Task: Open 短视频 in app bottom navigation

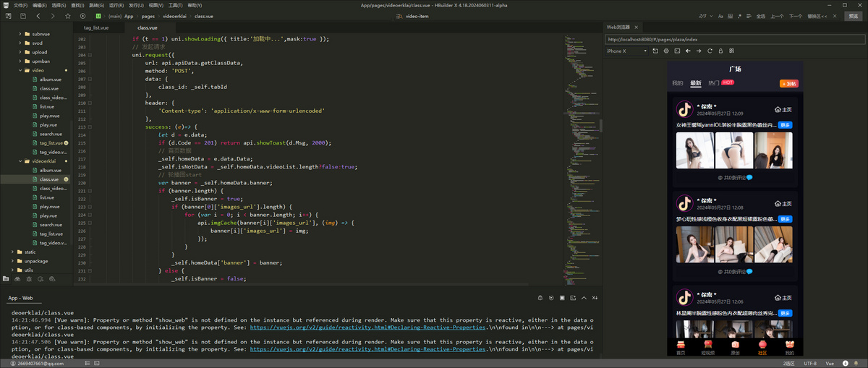Action: (x=707, y=348)
